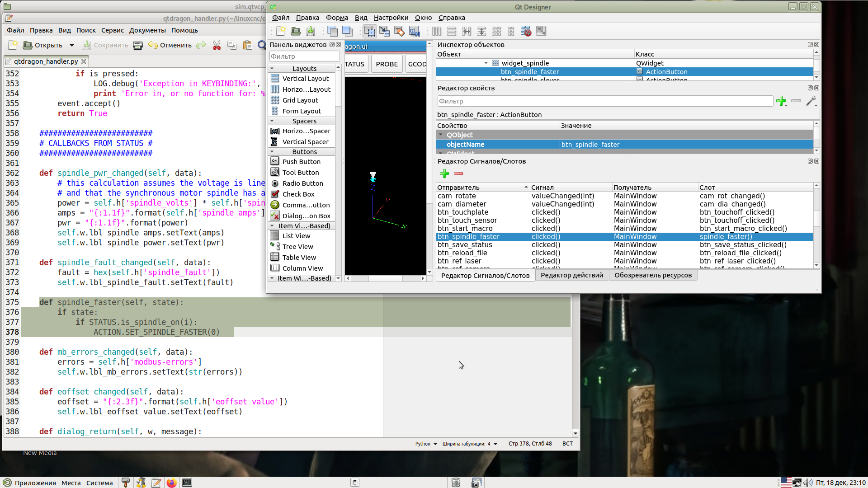
Task: Click the Print icon in editor toolbar
Action: pyautogui.click(x=138, y=45)
